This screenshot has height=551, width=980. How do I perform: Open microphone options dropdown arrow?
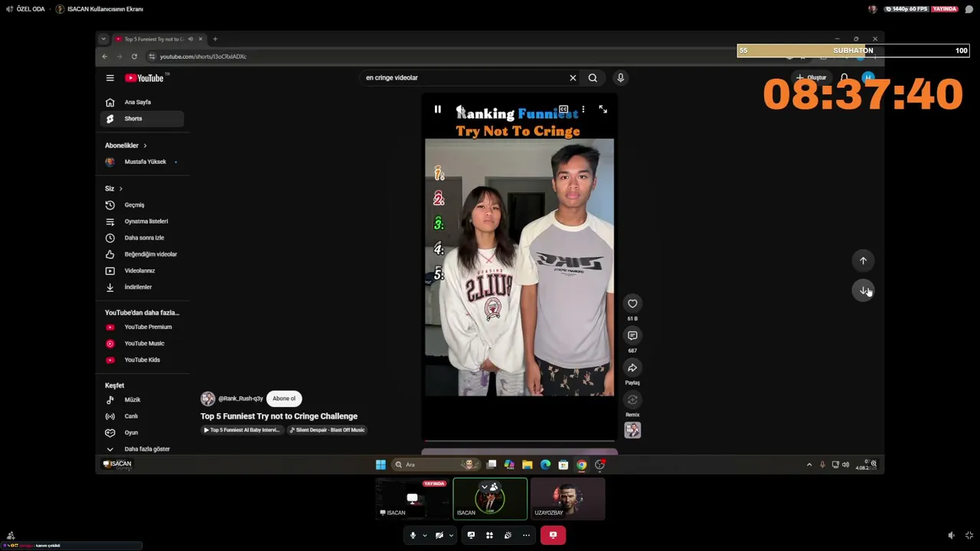point(425,536)
